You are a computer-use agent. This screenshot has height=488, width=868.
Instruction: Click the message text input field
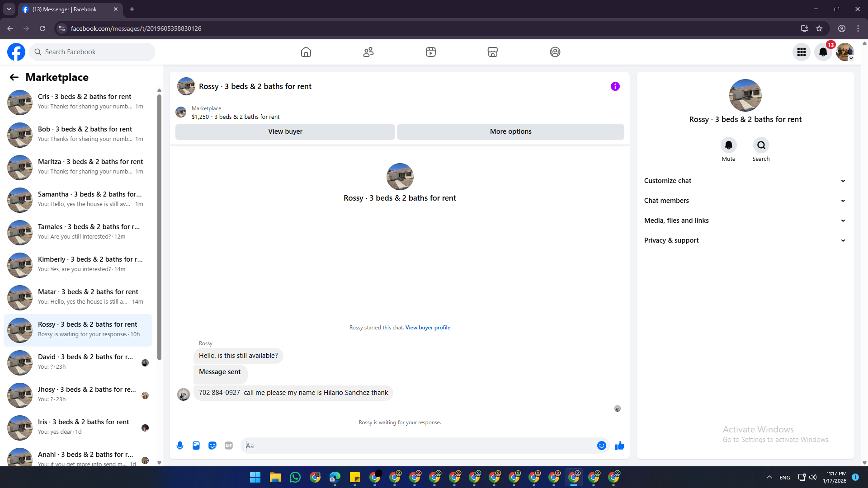point(420,446)
